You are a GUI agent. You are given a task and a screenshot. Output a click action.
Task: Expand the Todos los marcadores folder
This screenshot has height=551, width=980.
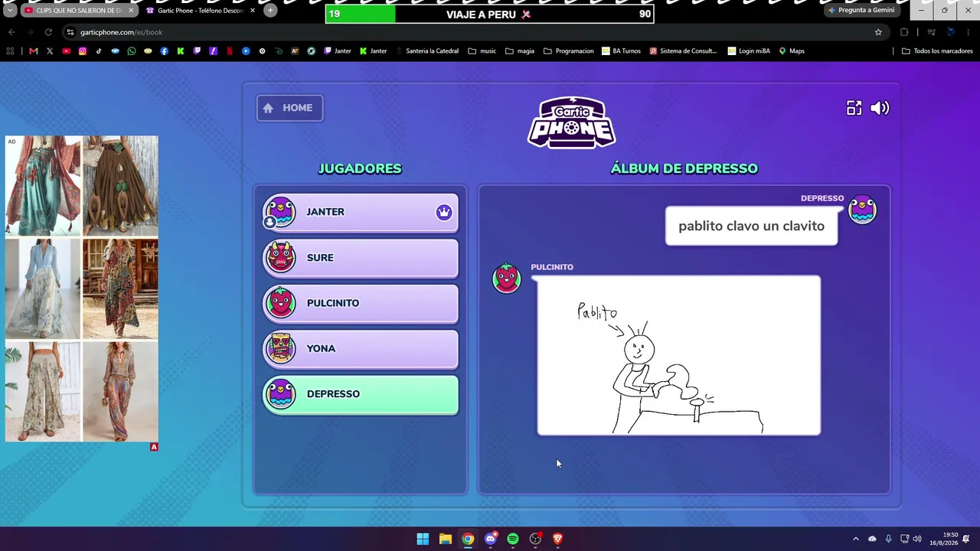[937, 51]
